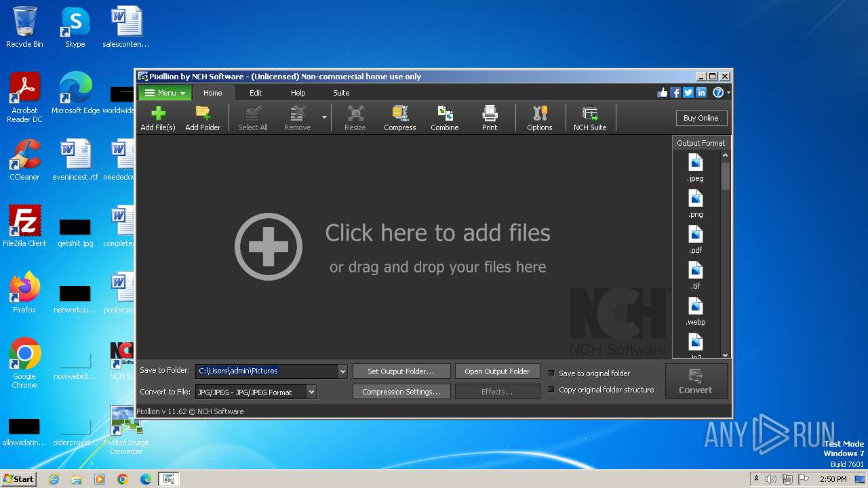Select the .png output format
The image size is (868, 488).
click(695, 204)
